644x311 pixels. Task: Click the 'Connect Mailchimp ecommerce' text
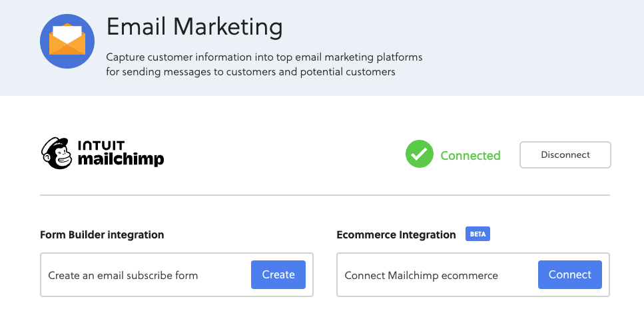click(x=421, y=275)
